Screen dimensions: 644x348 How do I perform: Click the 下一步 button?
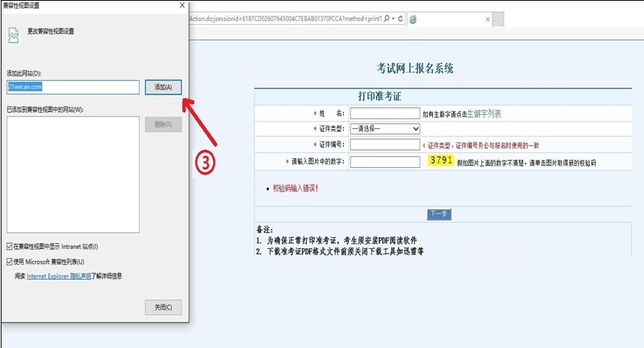(x=439, y=214)
